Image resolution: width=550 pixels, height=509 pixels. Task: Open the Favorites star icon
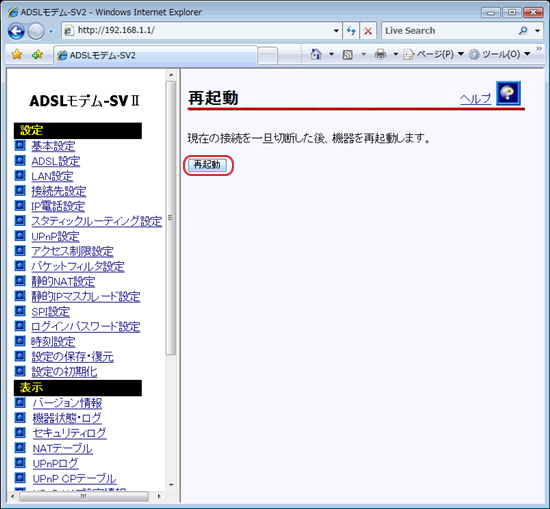(17, 54)
